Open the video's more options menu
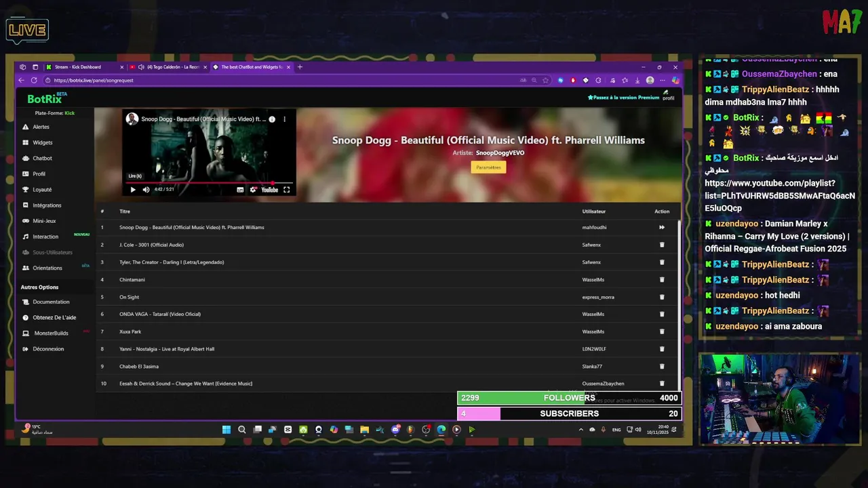 (x=285, y=119)
